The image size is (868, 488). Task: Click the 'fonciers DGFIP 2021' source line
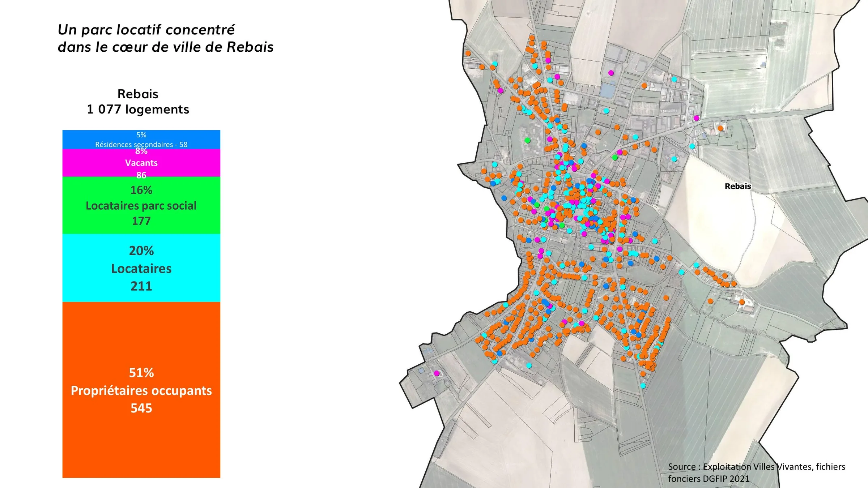709,479
